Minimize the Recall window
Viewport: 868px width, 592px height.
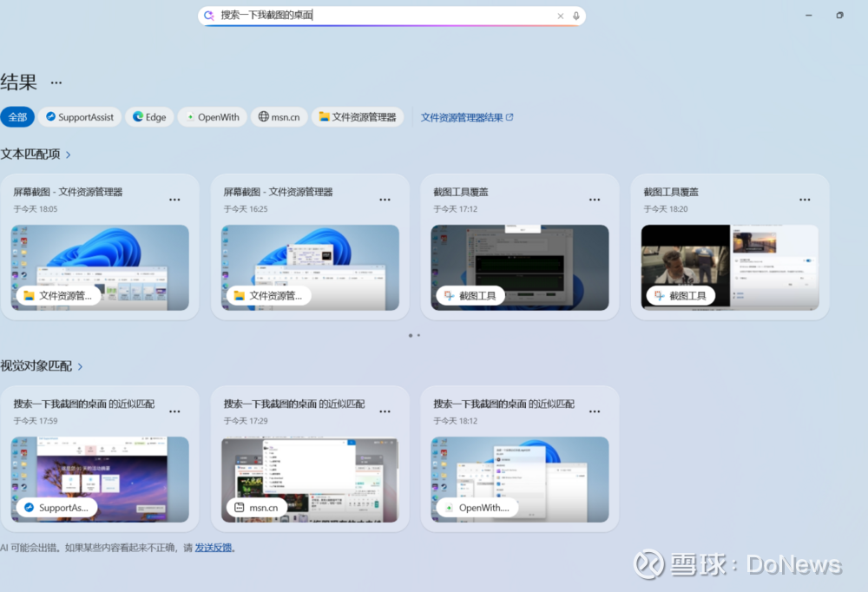[x=809, y=16]
